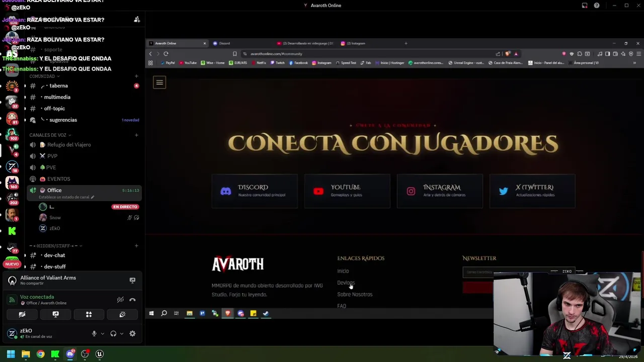
Task: Open the multimedia channel
Action: 84,97
